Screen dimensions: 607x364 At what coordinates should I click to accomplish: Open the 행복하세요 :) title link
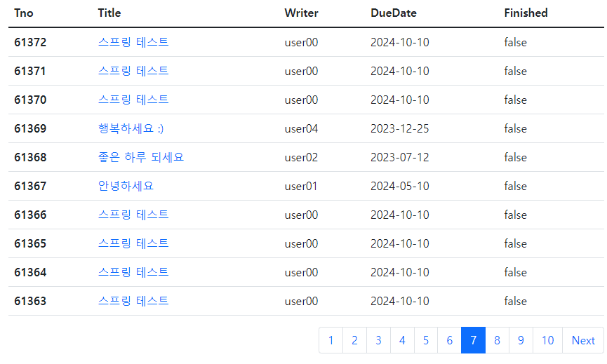[x=131, y=128]
